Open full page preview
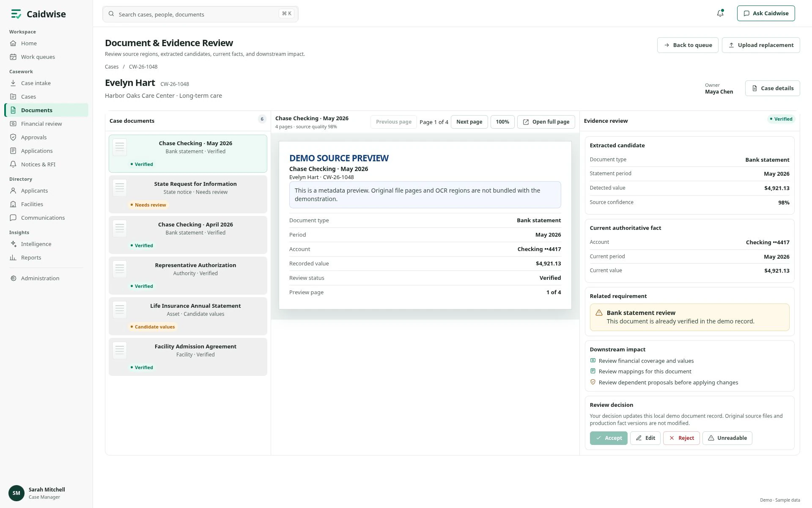This screenshot has width=812, height=508. point(546,122)
